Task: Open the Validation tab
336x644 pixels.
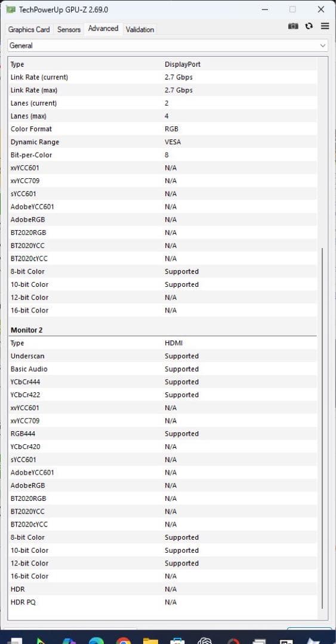Action: coord(140,30)
